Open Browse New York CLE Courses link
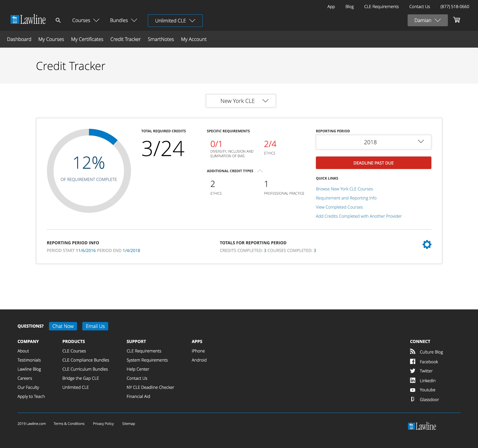This screenshot has width=478, height=448. click(344, 189)
